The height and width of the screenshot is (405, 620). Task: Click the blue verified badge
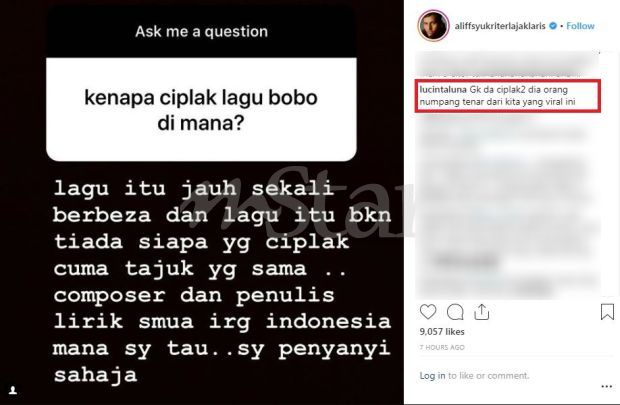553,26
